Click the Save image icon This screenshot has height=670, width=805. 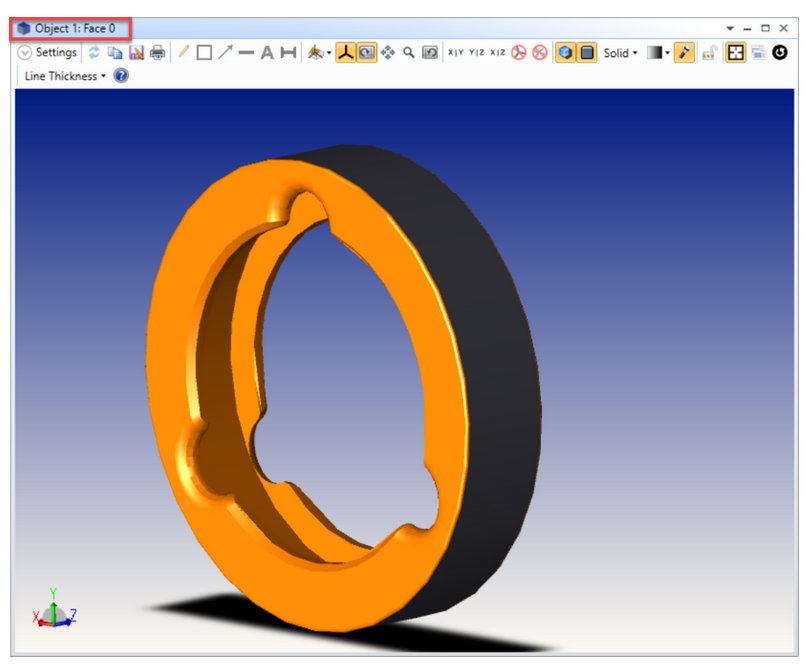[136, 53]
